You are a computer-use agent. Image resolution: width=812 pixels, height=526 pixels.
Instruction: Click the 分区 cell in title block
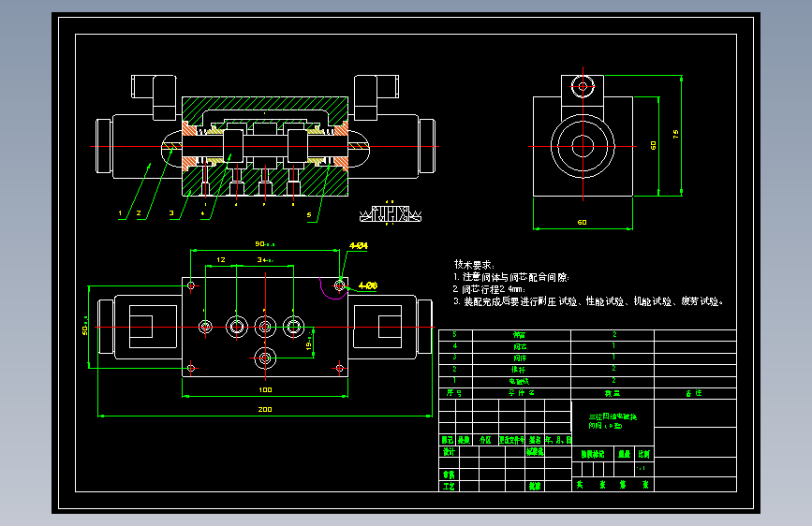[x=485, y=440]
